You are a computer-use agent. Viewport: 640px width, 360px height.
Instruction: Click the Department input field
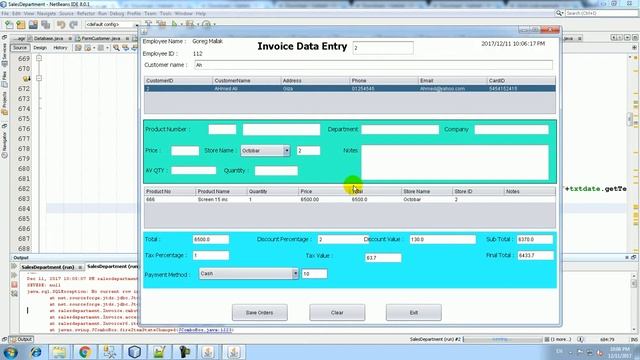click(x=400, y=129)
